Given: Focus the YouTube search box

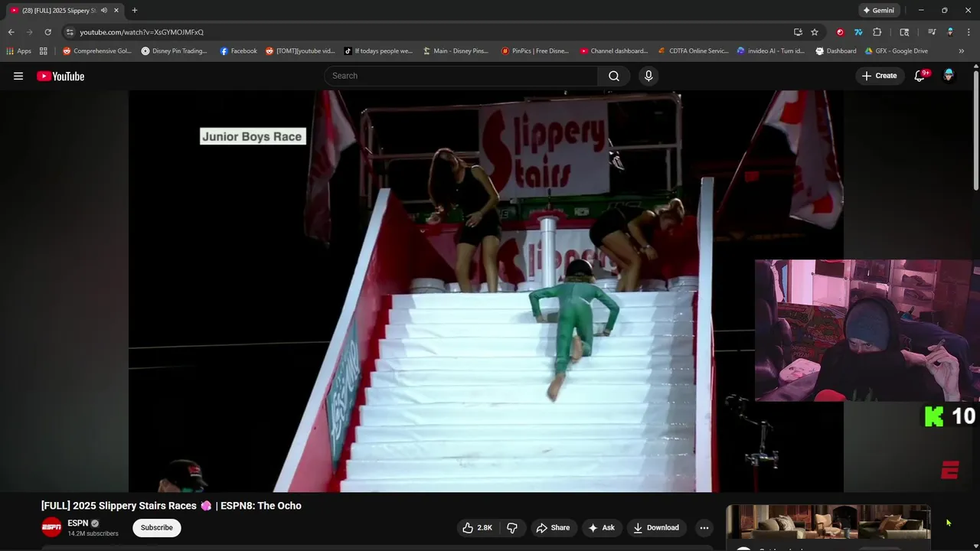Looking at the screenshot, I should (461, 76).
